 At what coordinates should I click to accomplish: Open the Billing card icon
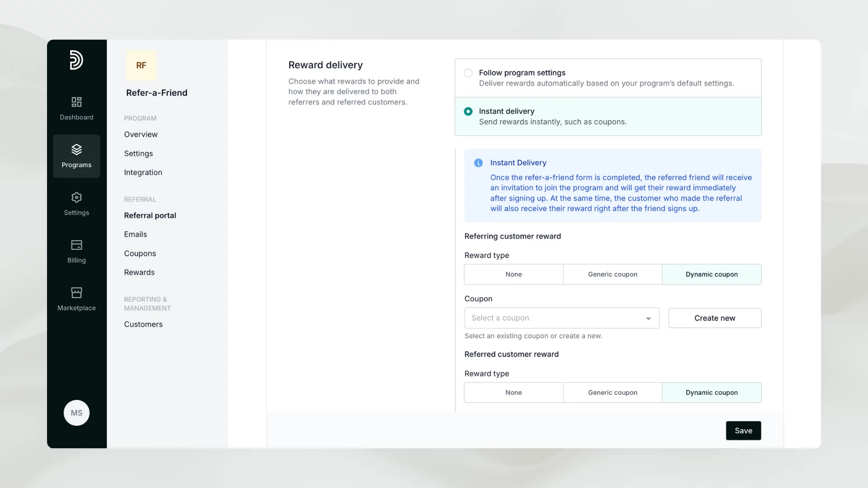click(76, 245)
